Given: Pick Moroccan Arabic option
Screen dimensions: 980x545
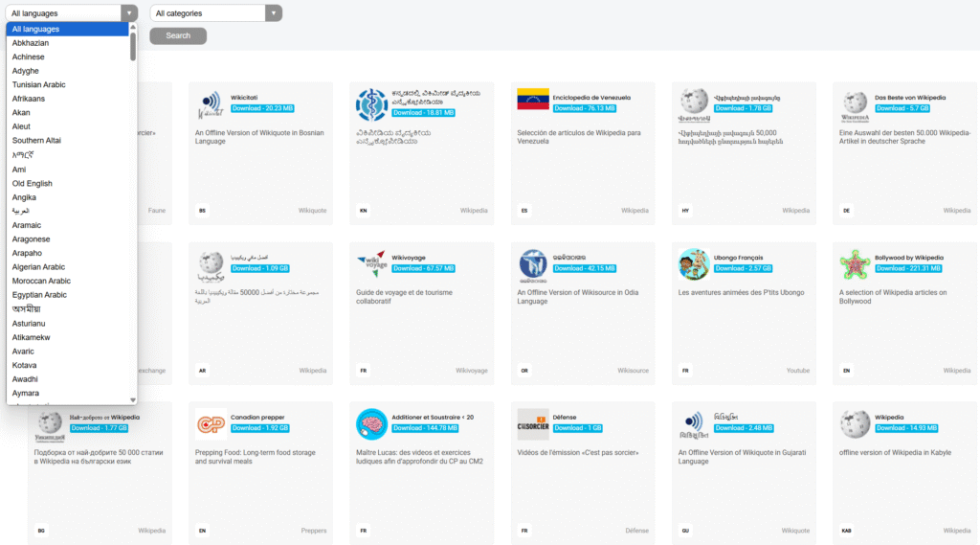Looking at the screenshot, I should tap(68, 281).
